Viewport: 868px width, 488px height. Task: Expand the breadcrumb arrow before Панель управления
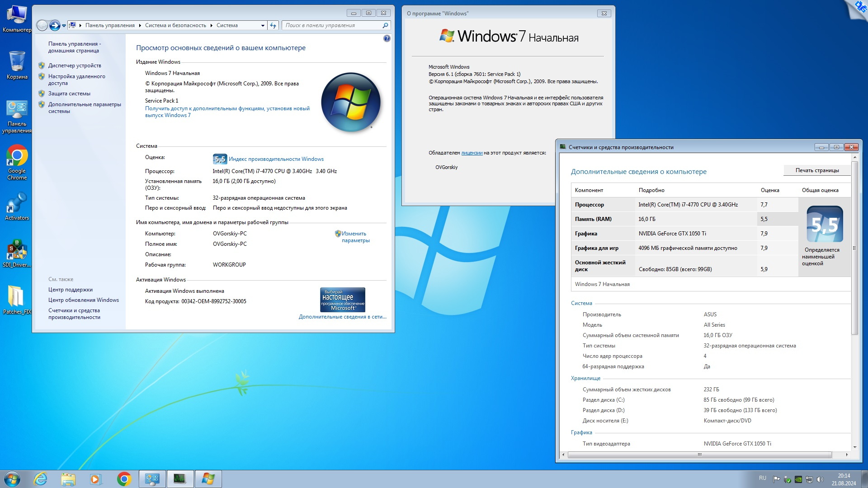click(80, 26)
